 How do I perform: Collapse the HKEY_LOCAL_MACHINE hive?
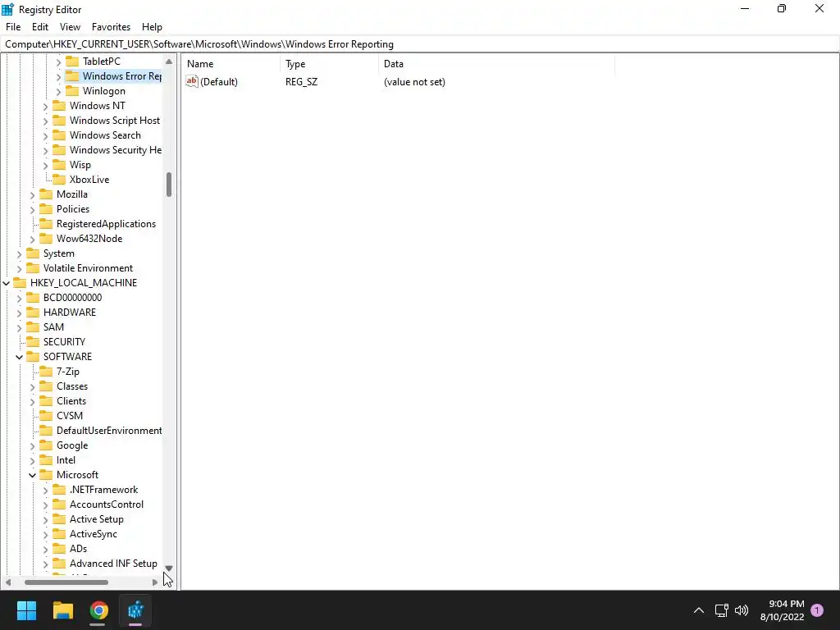7,283
